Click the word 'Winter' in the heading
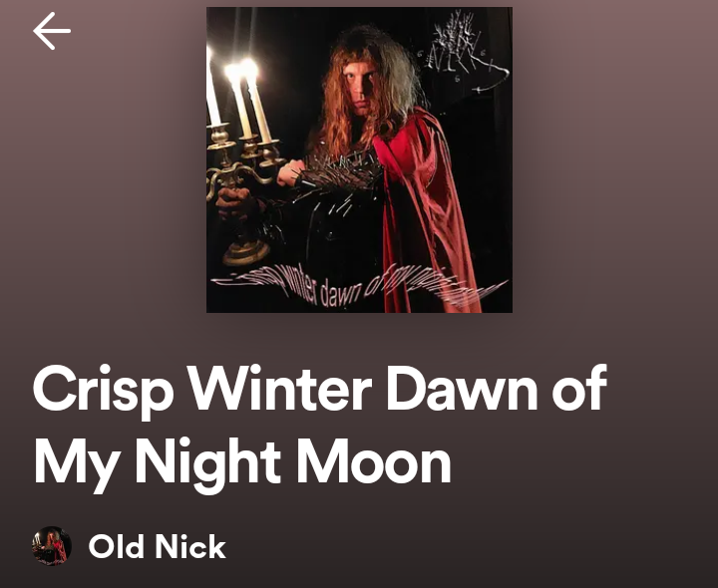The image size is (718, 588). 280,388
